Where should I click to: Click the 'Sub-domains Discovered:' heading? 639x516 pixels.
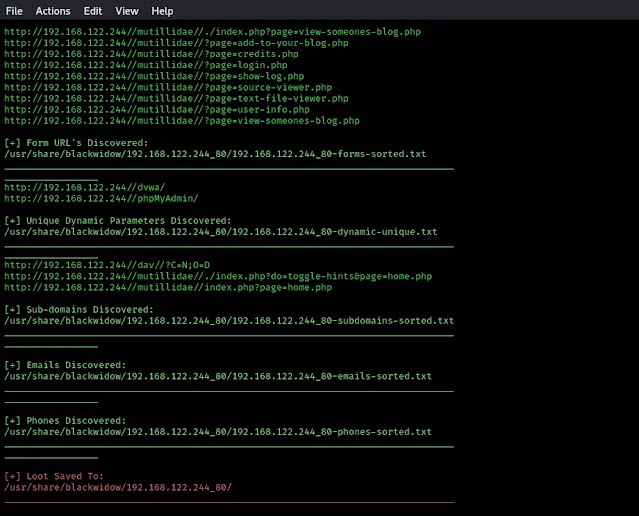click(79, 309)
